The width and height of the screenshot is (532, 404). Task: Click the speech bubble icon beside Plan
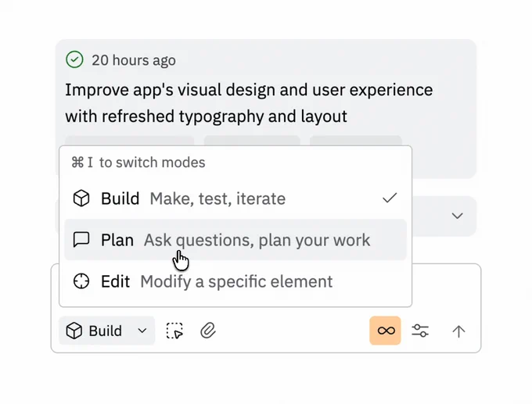[81, 240]
